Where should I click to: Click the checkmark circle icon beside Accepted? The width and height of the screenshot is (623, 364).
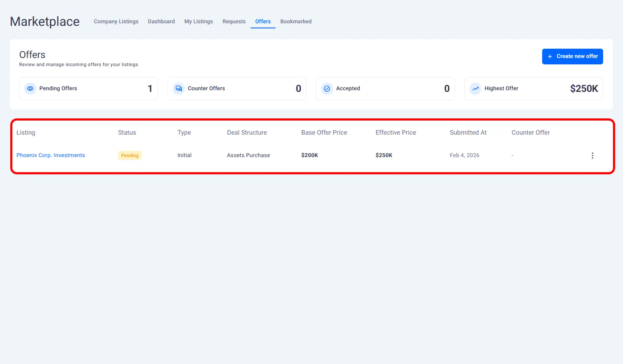tap(327, 89)
